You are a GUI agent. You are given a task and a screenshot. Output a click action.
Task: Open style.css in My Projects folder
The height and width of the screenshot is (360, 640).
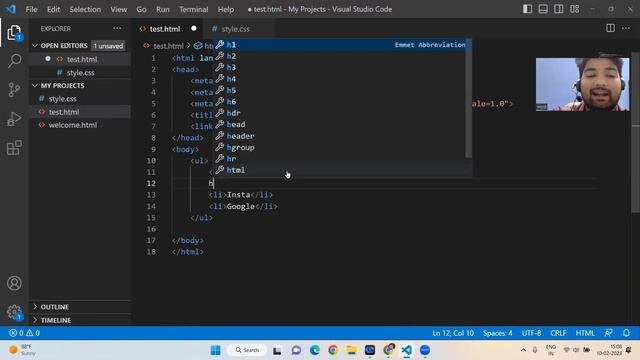(80, 99)
